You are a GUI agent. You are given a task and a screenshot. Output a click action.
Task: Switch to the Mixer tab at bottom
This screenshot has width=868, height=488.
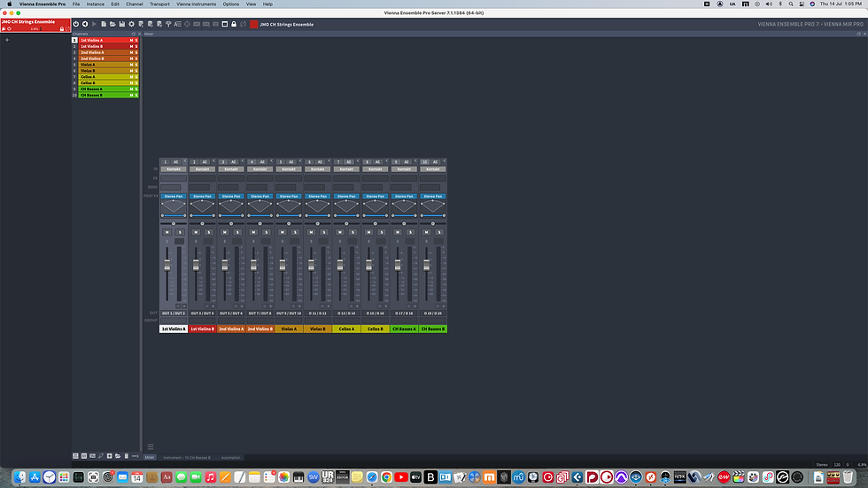tap(150, 458)
